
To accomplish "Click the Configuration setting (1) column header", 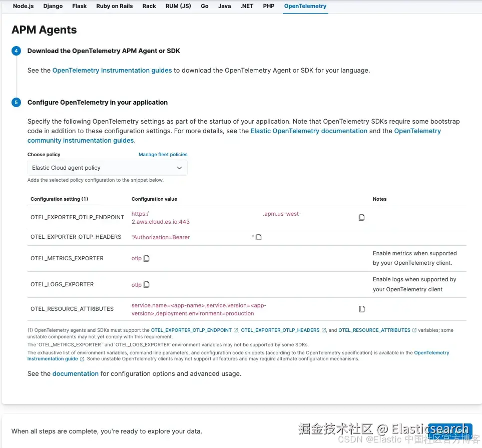I will pyautogui.click(x=60, y=199).
